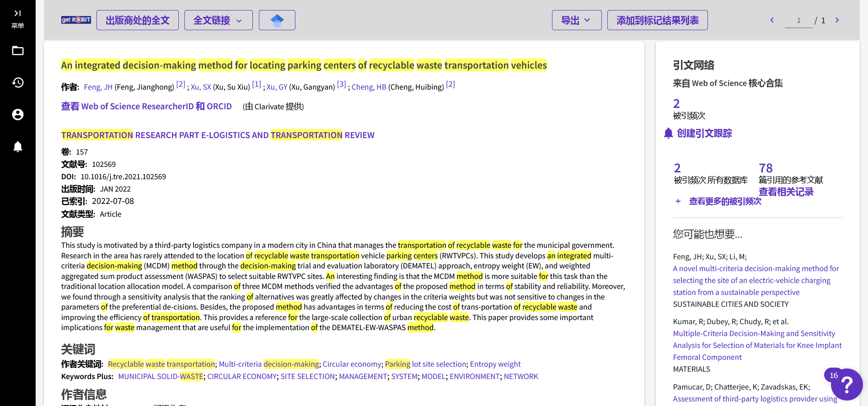Open search history icon in sidebar
Viewport: 868px width, 406px height.
click(18, 83)
